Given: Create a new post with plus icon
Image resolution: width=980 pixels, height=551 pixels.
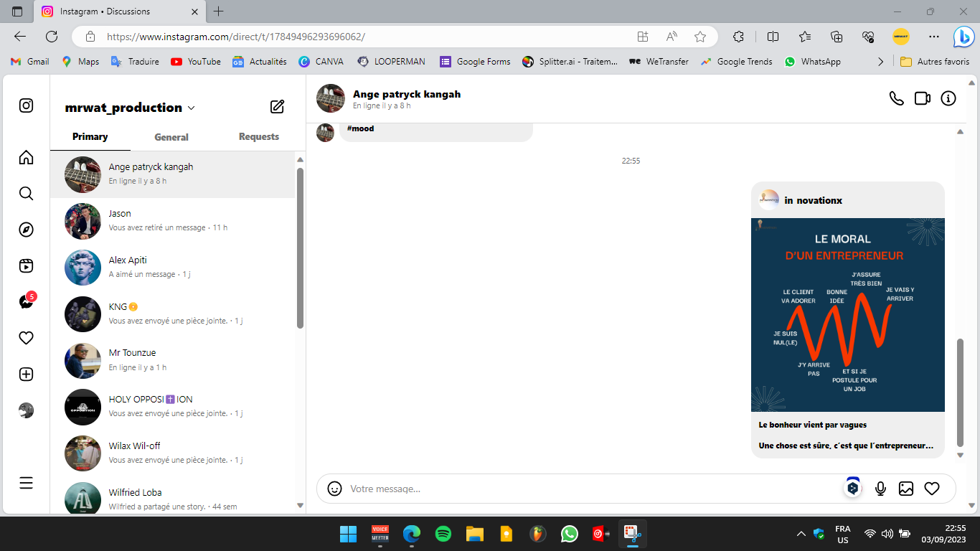Looking at the screenshot, I should click(x=26, y=375).
